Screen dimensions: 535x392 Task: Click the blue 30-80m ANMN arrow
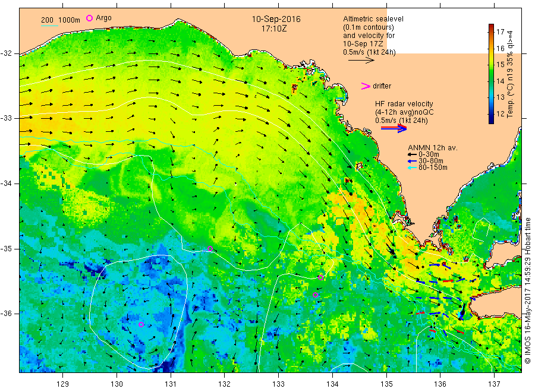coord(412,161)
